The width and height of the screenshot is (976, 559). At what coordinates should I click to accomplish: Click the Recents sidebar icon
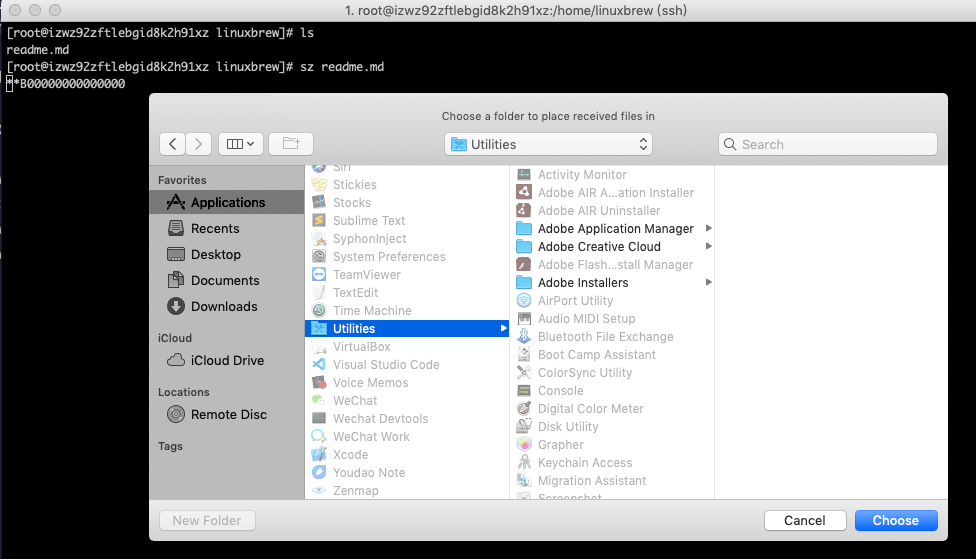pyautogui.click(x=176, y=228)
